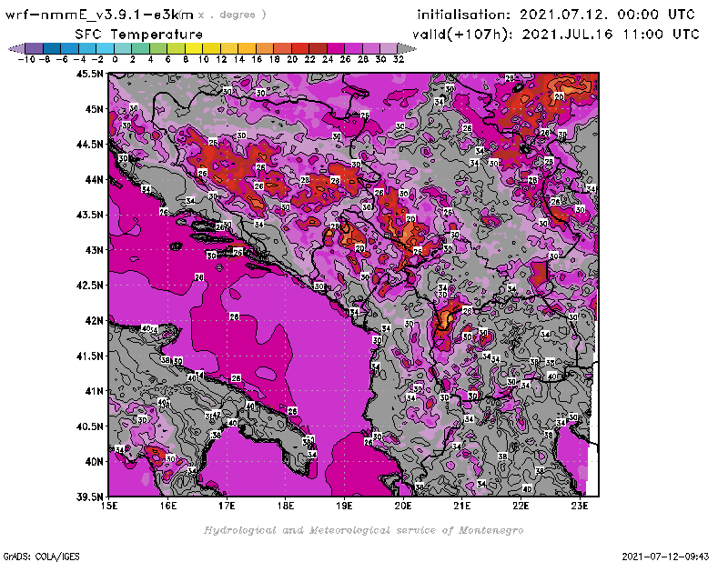
Task: Click the legend swatch between 16 and 18
Action: (264, 48)
